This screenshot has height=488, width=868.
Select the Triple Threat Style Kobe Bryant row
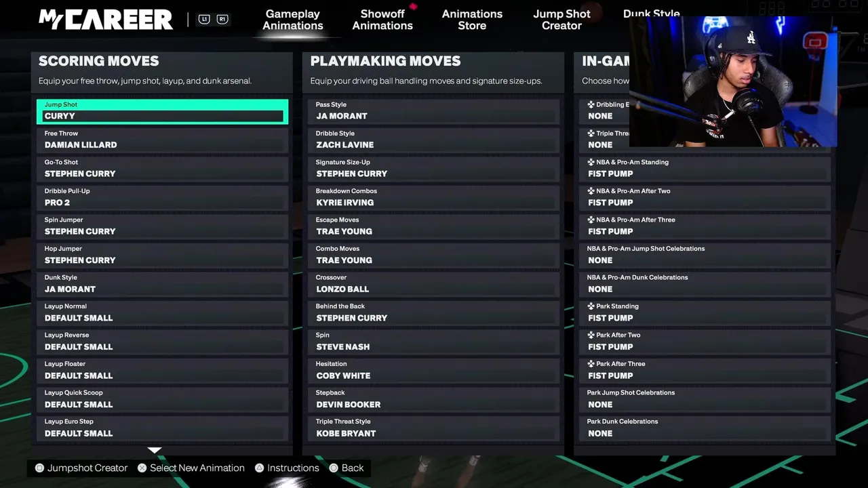click(x=433, y=428)
